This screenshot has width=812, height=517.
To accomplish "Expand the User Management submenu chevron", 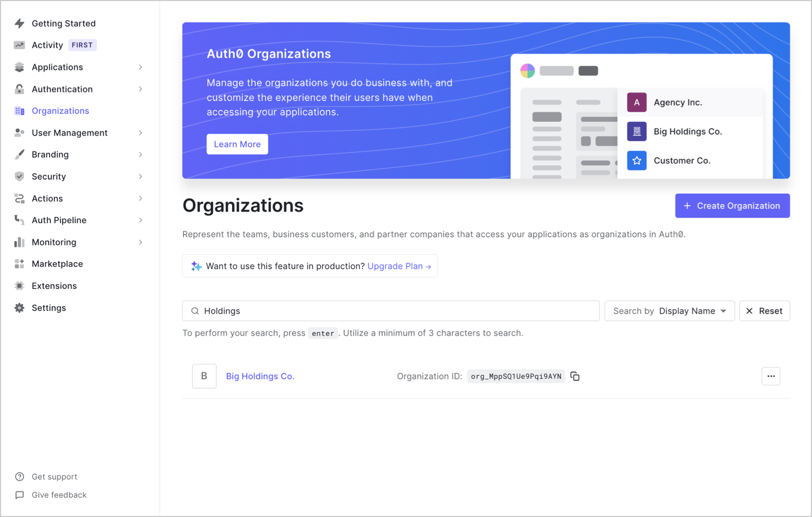I will click(x=140, y=133).
